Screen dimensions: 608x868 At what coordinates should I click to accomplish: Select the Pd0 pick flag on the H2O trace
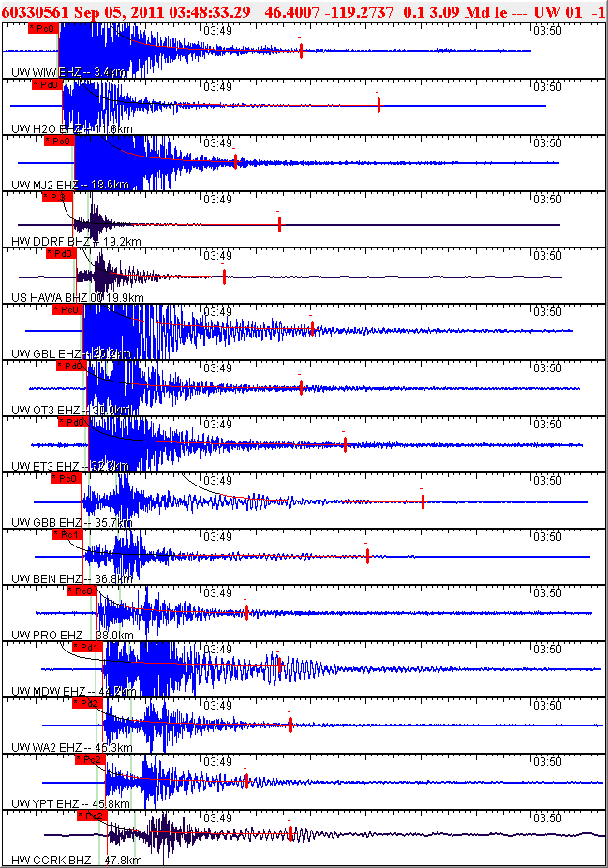[46, 84]
